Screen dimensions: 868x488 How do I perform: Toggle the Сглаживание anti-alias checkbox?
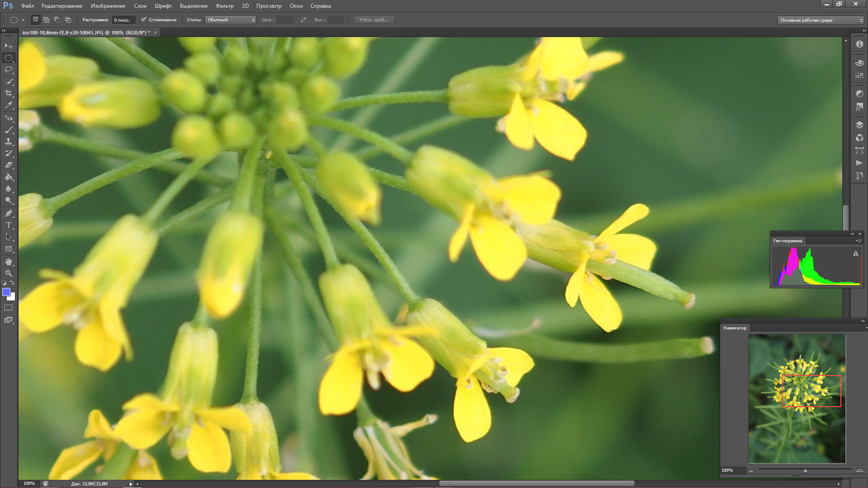144,19
